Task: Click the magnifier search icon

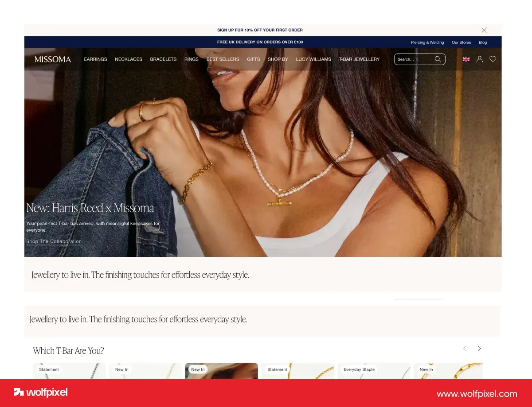Action: pos(438,59)
